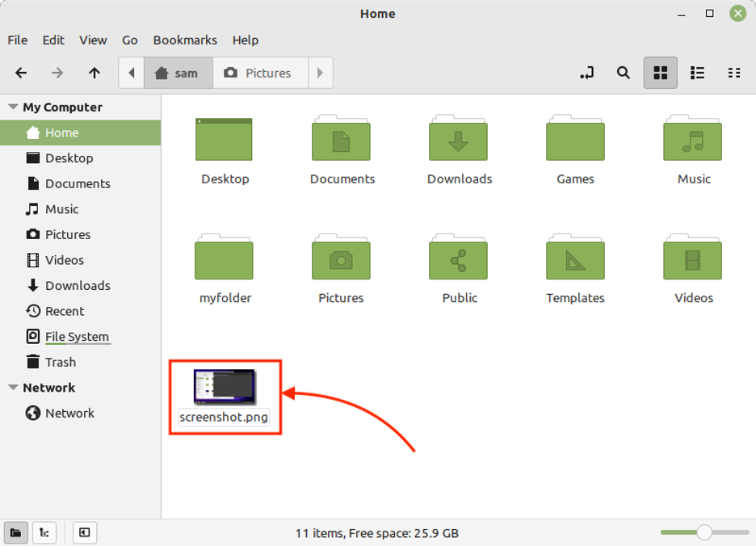Select the Music folder icon
This screenshot has width=756, height=546.
coord(693,138)
